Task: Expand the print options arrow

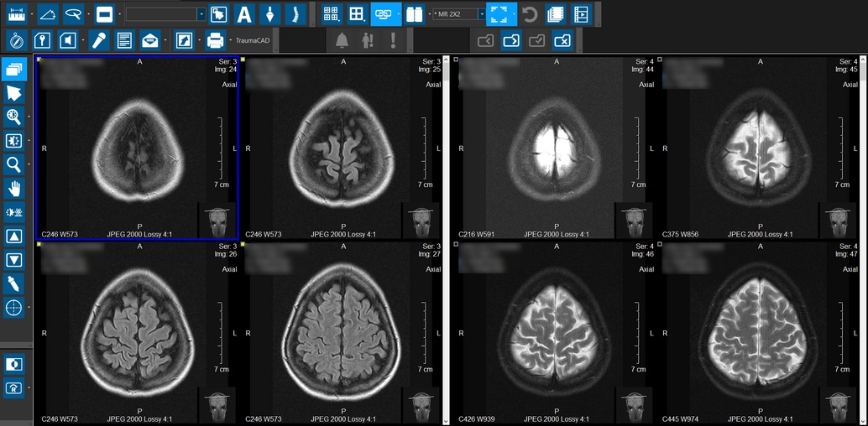Action: pyautogui.click(x=228, y=39)
